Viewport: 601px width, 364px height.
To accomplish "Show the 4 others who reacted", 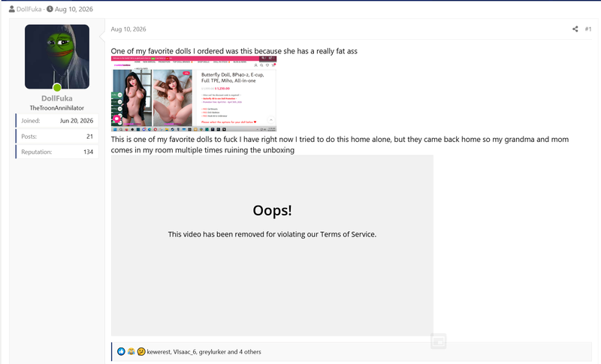I will click(x=250, y=352).
